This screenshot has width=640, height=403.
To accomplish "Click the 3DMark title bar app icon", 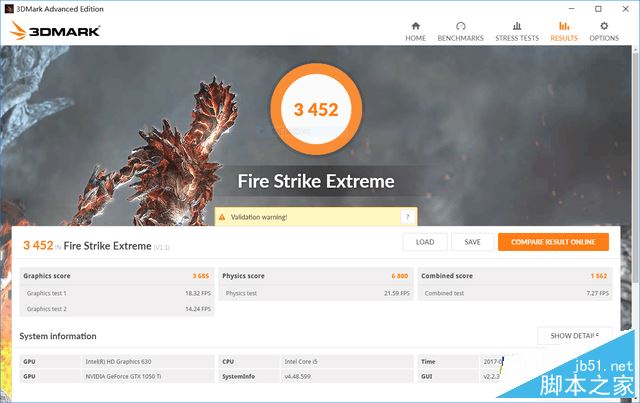I will click(x=9, y=9).
